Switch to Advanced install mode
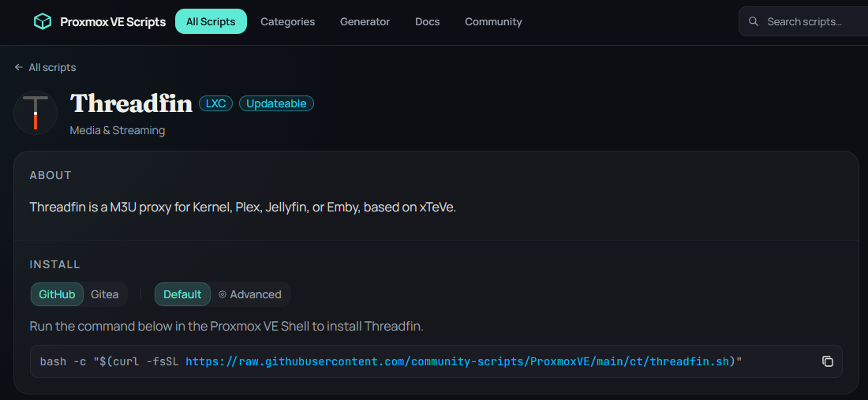Screen dimensions: 868x400 pyautogui.click(x=249, y=294)
